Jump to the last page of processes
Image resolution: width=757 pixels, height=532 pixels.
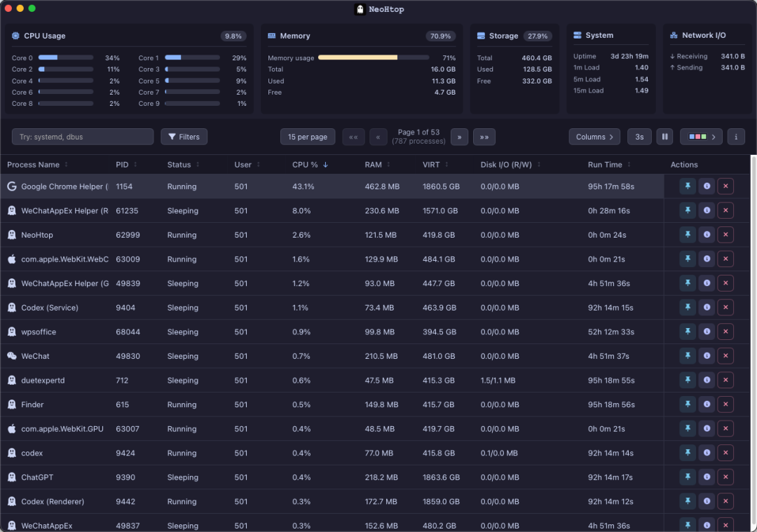[484, 137]
